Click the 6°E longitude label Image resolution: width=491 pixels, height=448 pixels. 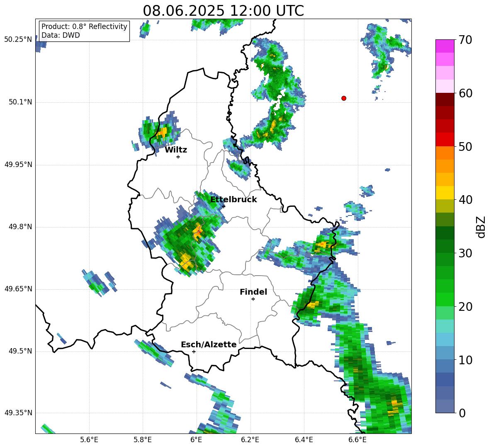coord(196,440)
